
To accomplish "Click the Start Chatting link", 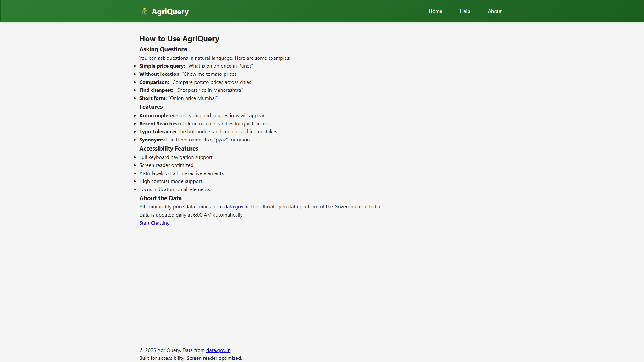I will click(154, 223).
